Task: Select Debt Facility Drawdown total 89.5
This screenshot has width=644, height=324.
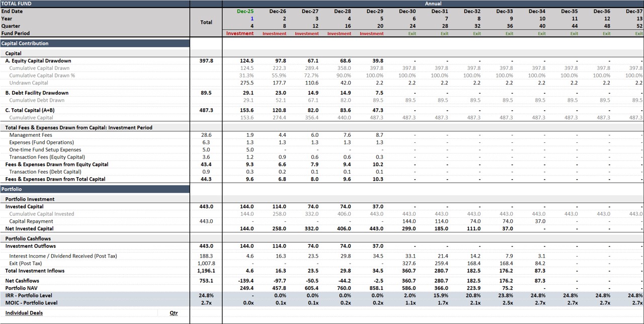Action: click(206, 93)
